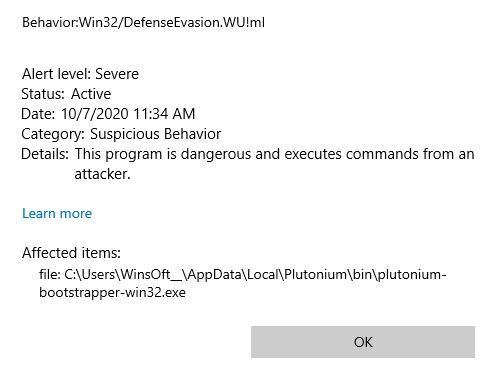Screen dimensions: 498x373
Task: Click the Status label
Action: coord(43,94)
